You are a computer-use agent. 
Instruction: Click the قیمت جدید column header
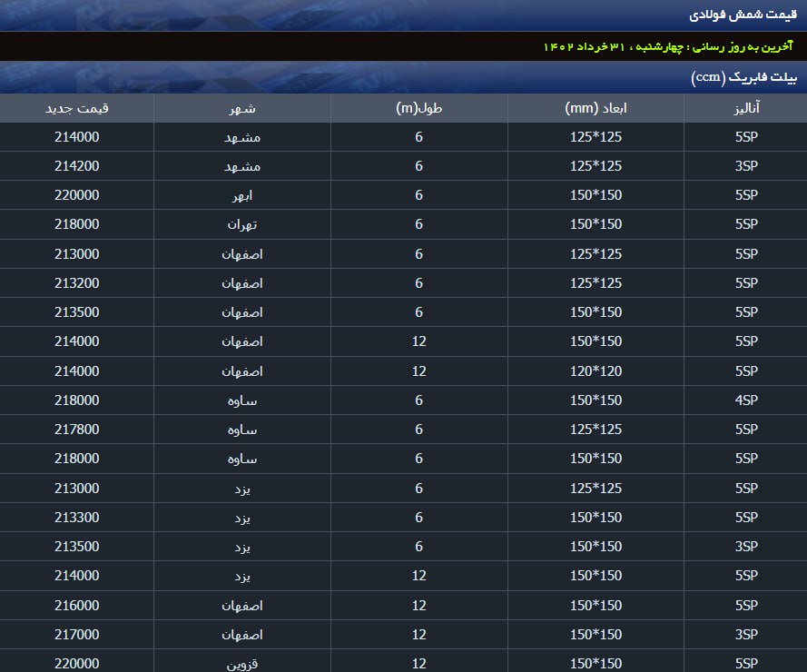76,108
